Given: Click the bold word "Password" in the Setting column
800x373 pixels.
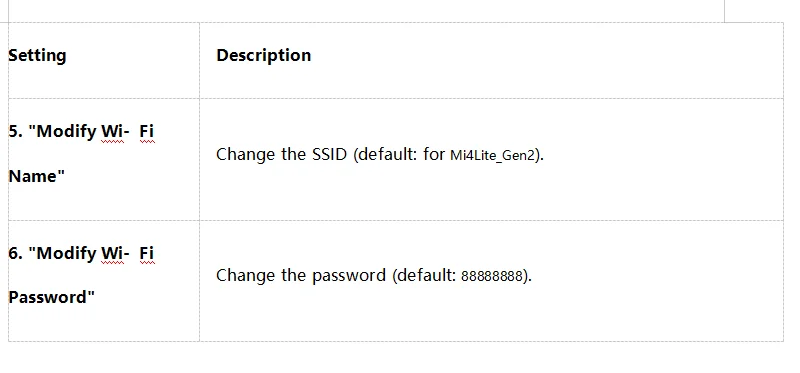Looking at the screenshot, I should coord(48,297).
